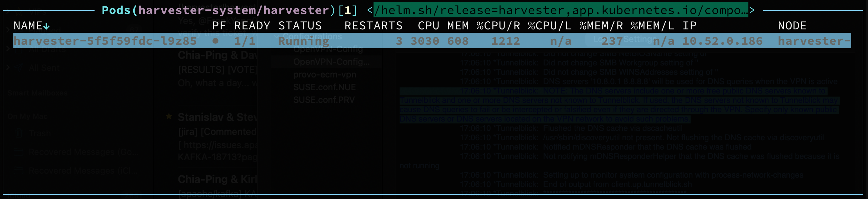
Task: Click the star icon beside Stanislav message
Action: pos(169,117)
